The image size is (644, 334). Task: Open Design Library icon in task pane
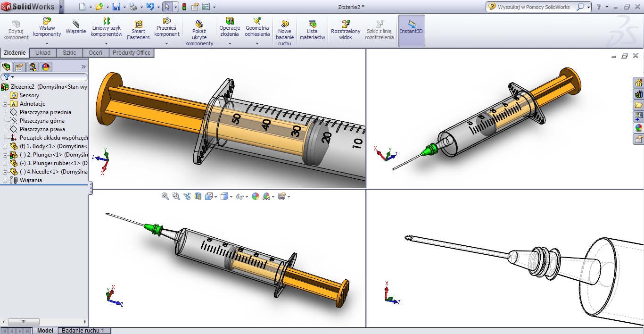(x=639, y=94)
